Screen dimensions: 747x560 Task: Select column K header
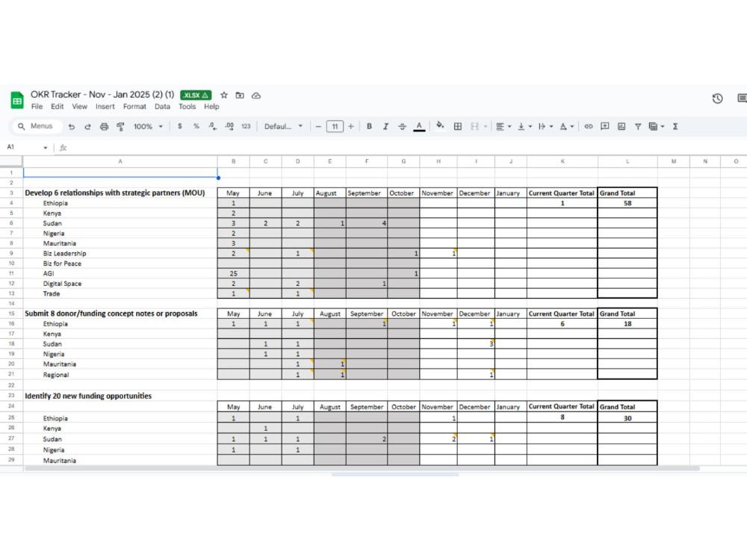click(x=562, y=161)
